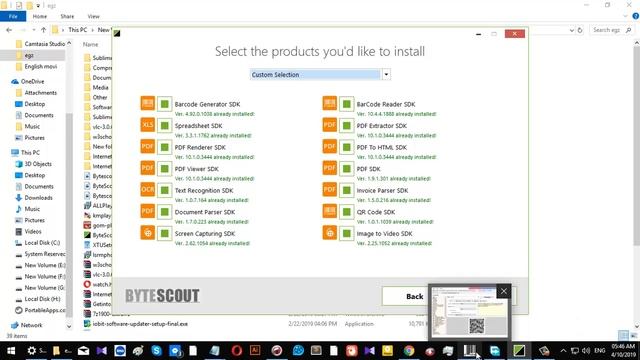Go up one folder in Explorer
This screenshot has height=360, width=640.
43,30
